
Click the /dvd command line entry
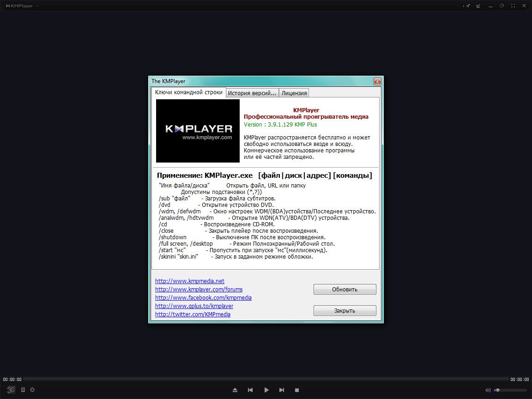[x=216, y=205]
